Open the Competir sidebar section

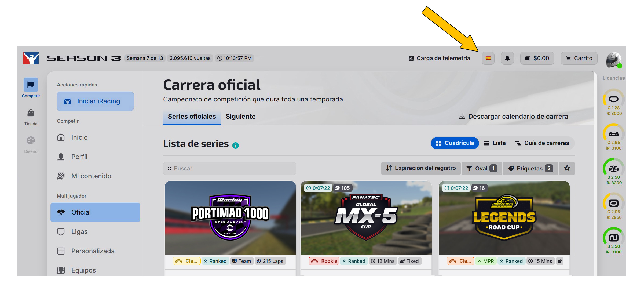[31, 88]
